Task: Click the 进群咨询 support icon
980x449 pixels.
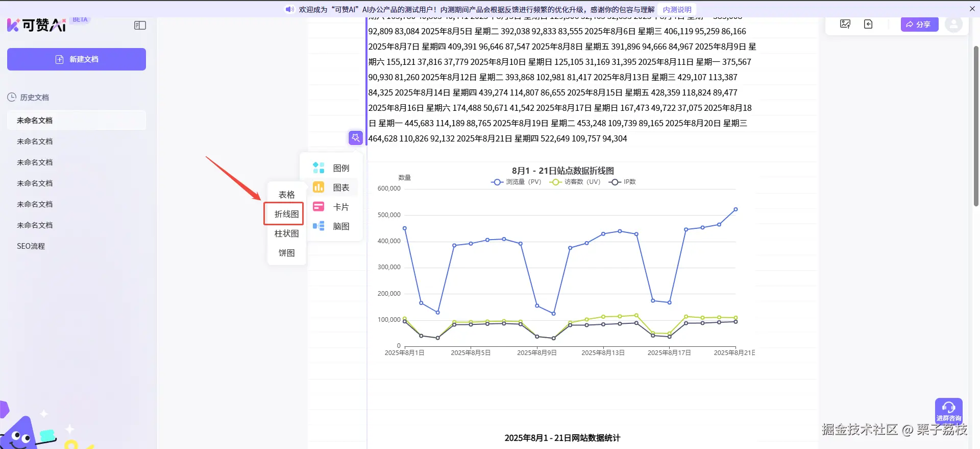Action: (x=948, y=411)
